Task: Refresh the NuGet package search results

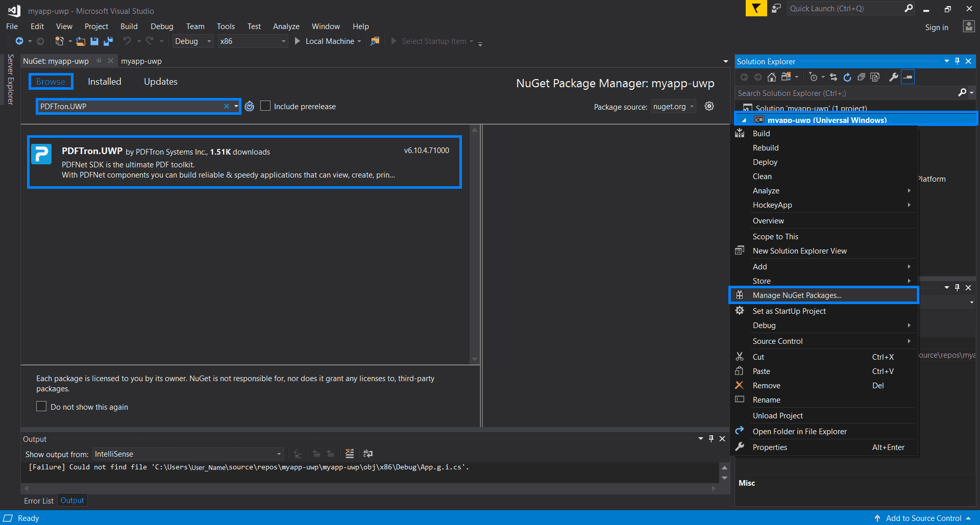Action: (249, 106)
